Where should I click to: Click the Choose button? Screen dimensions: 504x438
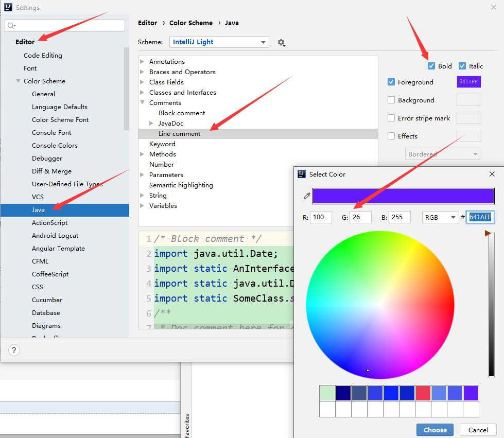[435, 430]
